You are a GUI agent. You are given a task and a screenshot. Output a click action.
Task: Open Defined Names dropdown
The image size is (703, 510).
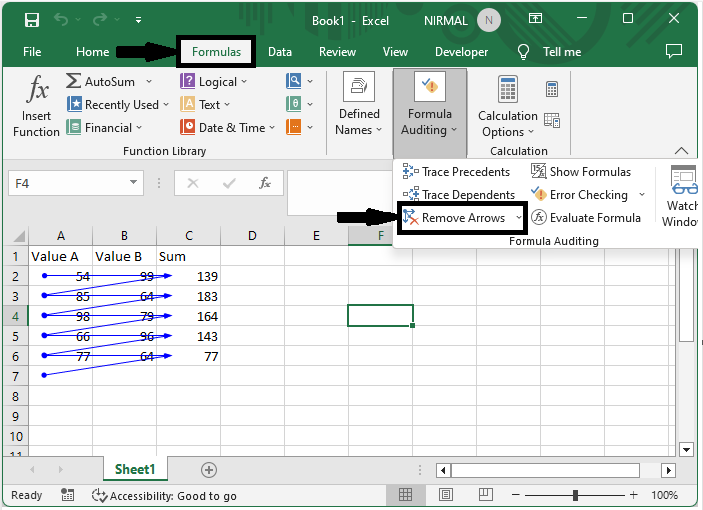359,104
